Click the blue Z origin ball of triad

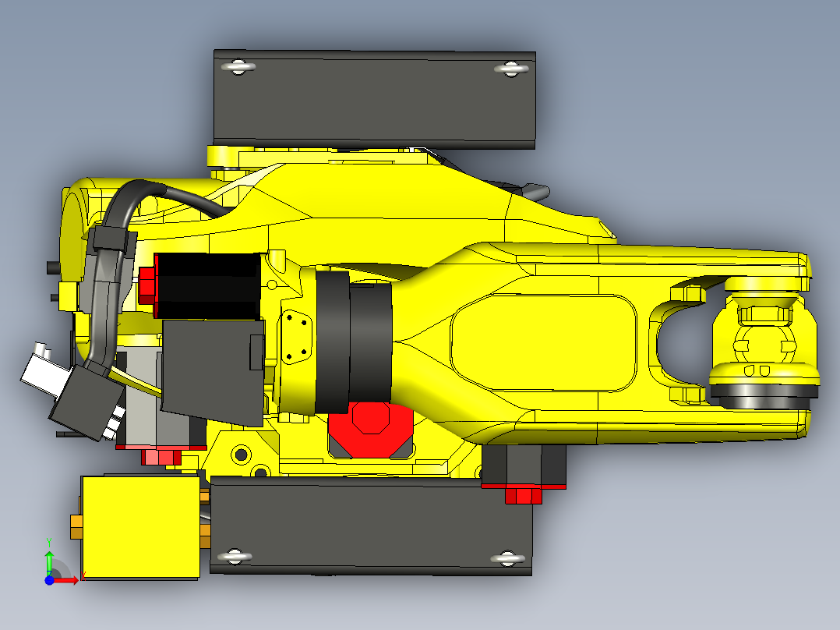[49, 580]
